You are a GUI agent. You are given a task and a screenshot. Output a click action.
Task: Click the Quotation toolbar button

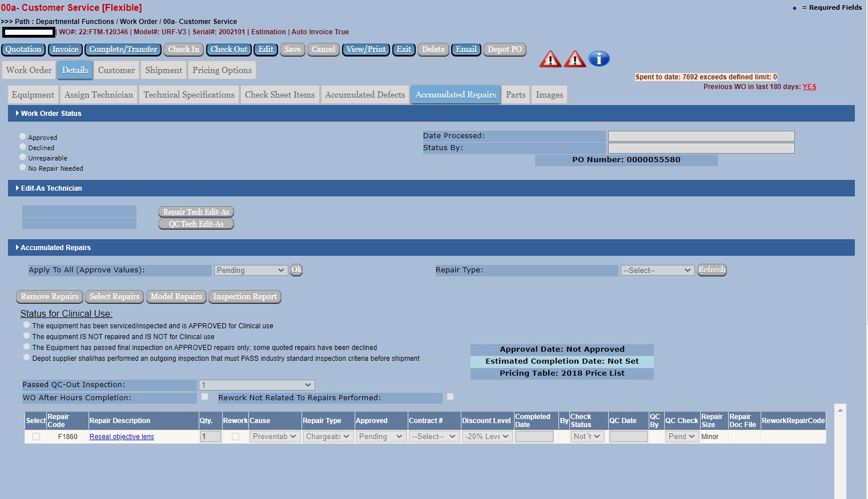point(23,50)
